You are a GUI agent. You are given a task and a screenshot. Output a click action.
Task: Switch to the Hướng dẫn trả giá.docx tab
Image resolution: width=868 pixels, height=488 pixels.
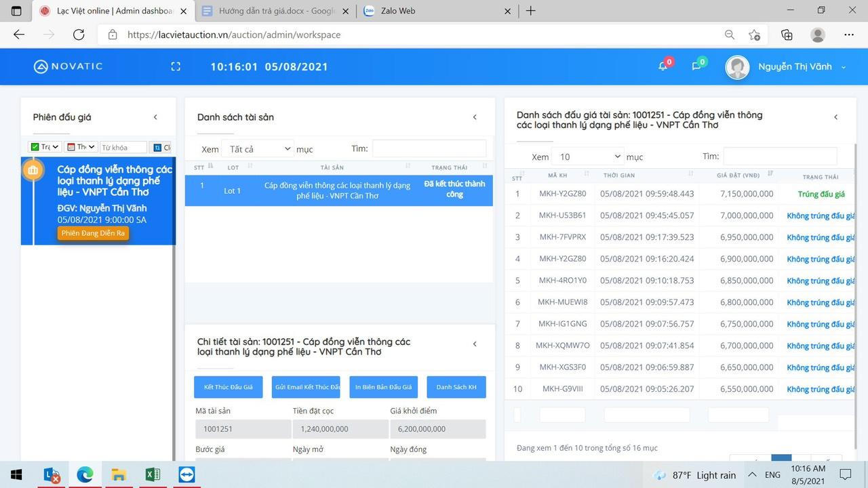[x=275, y=11]
